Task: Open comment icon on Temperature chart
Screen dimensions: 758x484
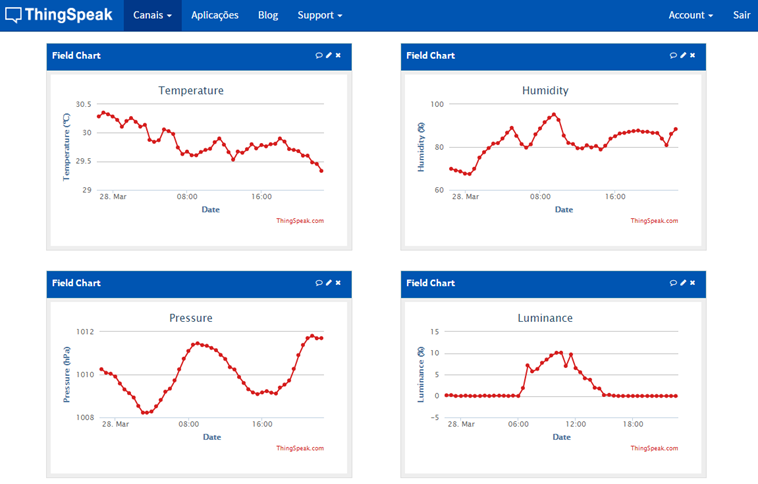Action: (x=319, y=56)
